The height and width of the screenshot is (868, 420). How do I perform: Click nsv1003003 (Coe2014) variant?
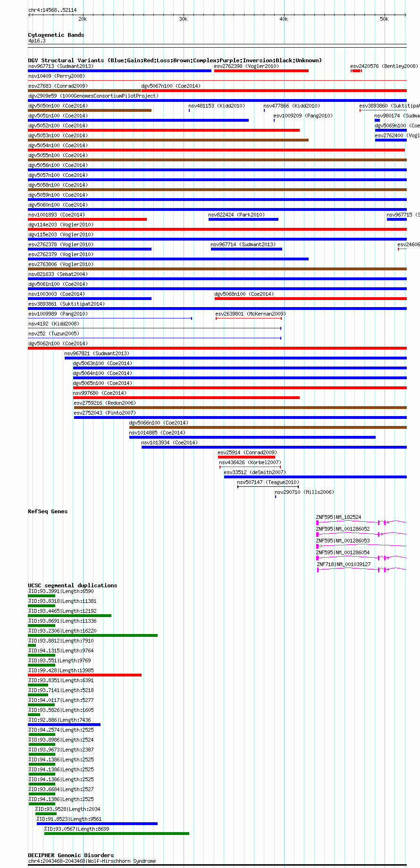[x=90, y=299]
